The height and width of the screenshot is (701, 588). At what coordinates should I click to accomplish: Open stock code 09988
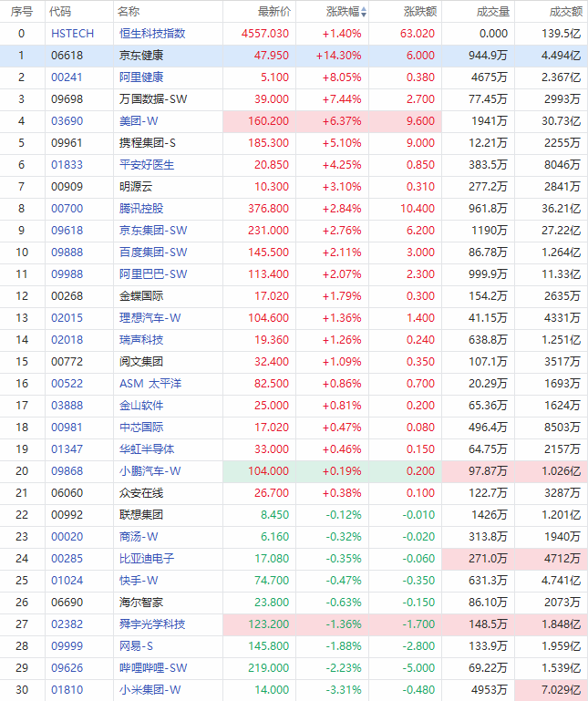tap(67, 274)
